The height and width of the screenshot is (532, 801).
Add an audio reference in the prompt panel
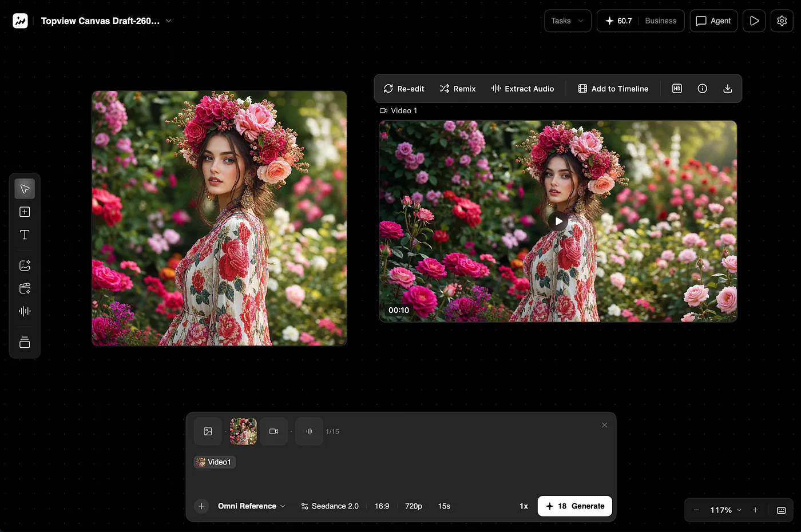[x=309, y=431]
